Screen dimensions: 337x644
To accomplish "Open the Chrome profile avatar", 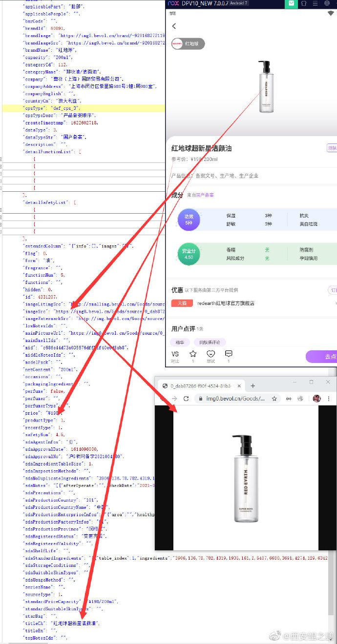I will [316, 399].
